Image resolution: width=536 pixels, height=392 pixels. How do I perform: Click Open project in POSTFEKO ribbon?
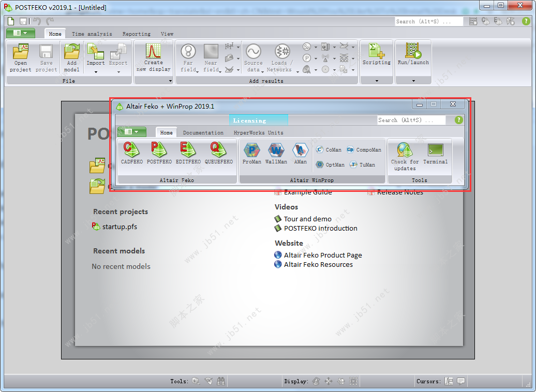point(21,58)
